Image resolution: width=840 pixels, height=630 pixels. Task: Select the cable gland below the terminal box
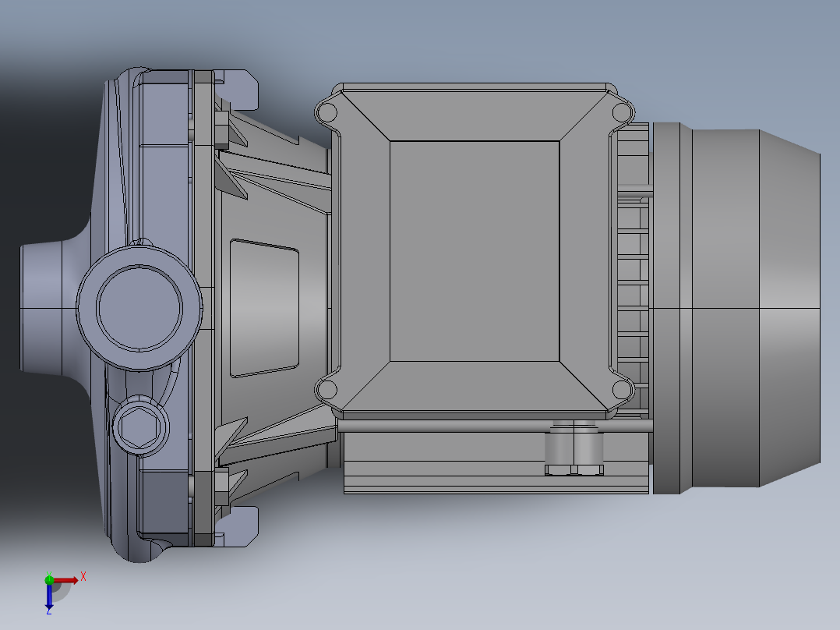(574, 448)
